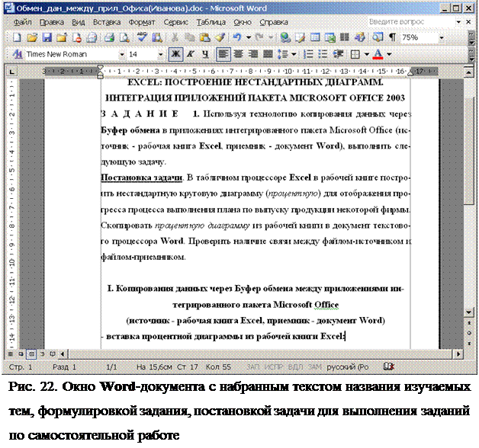This screenshot has height=448, width=479.
Task: Click the vertical scrollbar thumb
Action: click(469, 152)
